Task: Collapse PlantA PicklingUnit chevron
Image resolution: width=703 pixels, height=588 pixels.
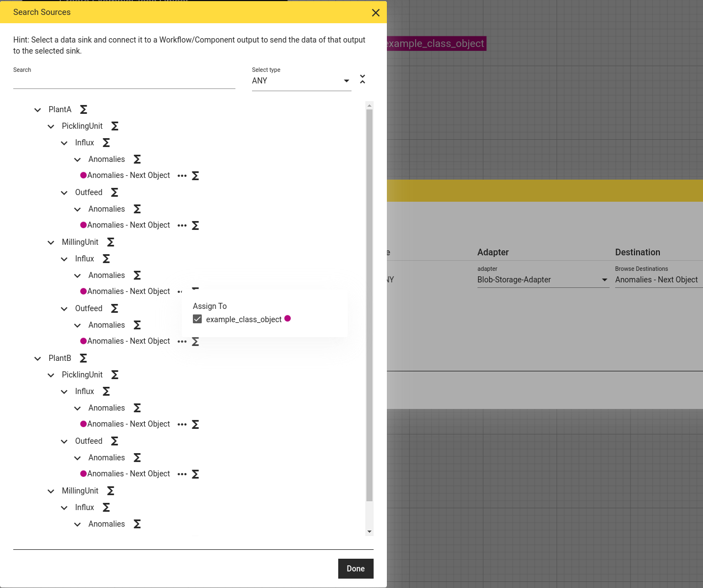Action: tap(51, 127)
